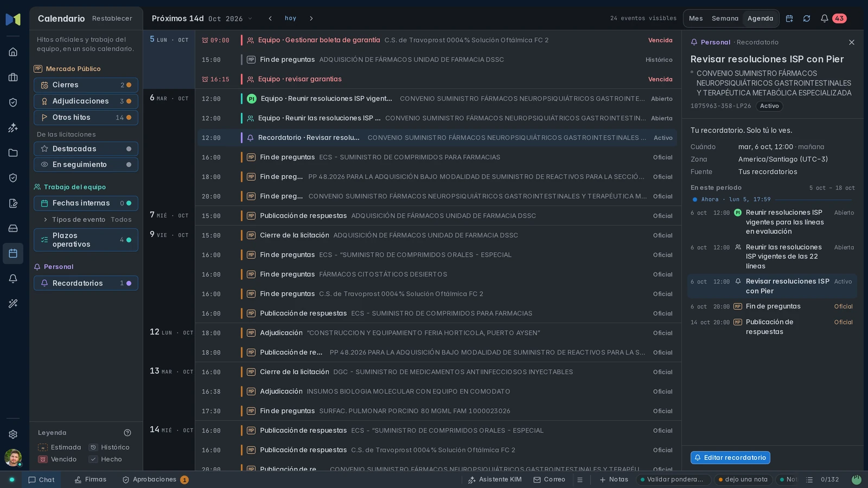Screen dimensions: 868x488
Task: Switch to the Mes view
Action: click(696, 18)
